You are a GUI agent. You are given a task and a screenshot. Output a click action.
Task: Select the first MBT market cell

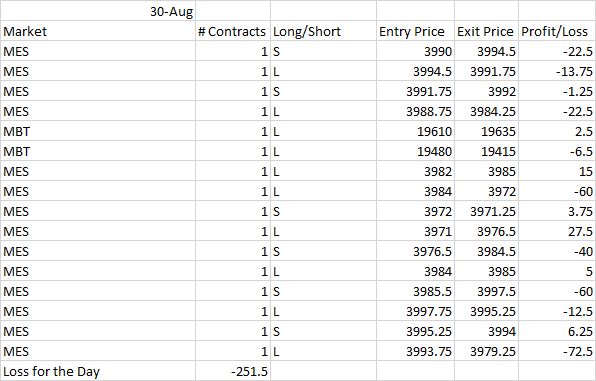coord(98,131)
